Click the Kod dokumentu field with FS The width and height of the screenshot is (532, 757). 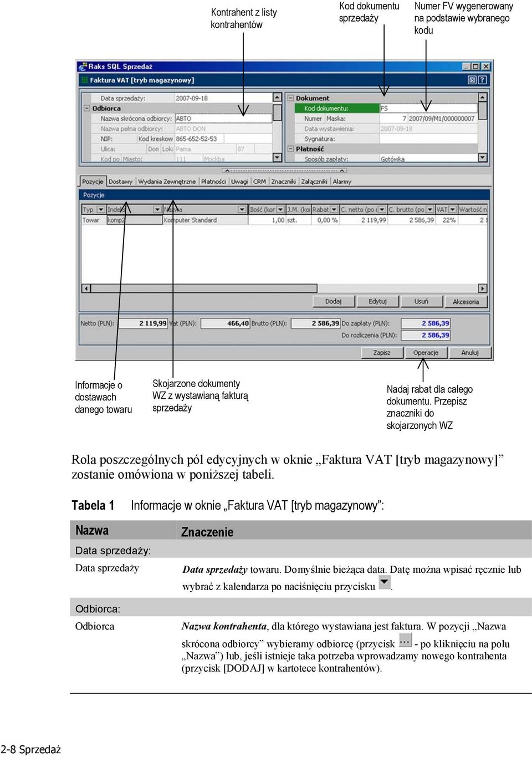(x=428, y=108)
